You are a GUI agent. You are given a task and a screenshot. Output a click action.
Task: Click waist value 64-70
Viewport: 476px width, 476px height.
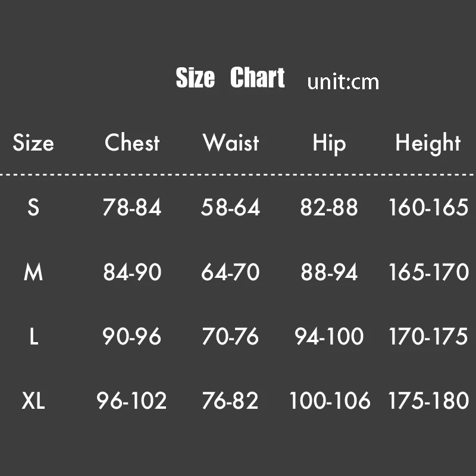pos(230,273)
